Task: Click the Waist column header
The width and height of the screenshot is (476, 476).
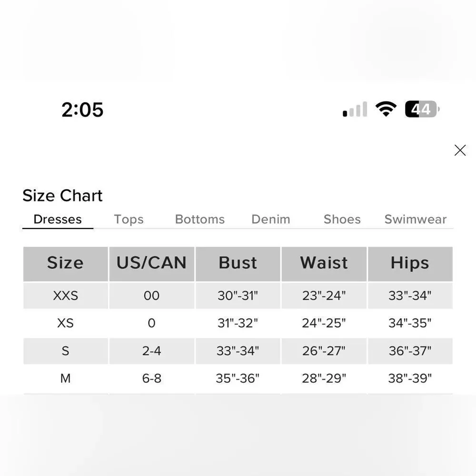Action: (x=324, y=263)
